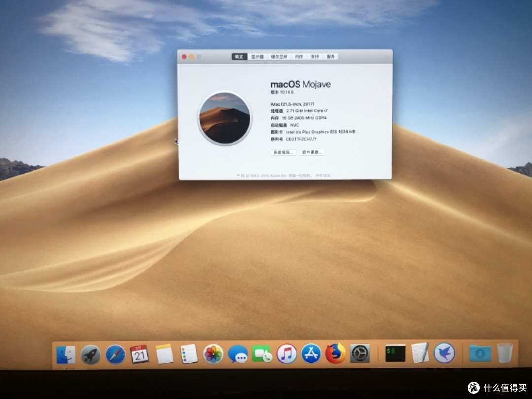Viewport: 532px width, 399px height.
Task: Open Safari compass icon in Dock
Action: pyautogui.click(x=115, y=355)
